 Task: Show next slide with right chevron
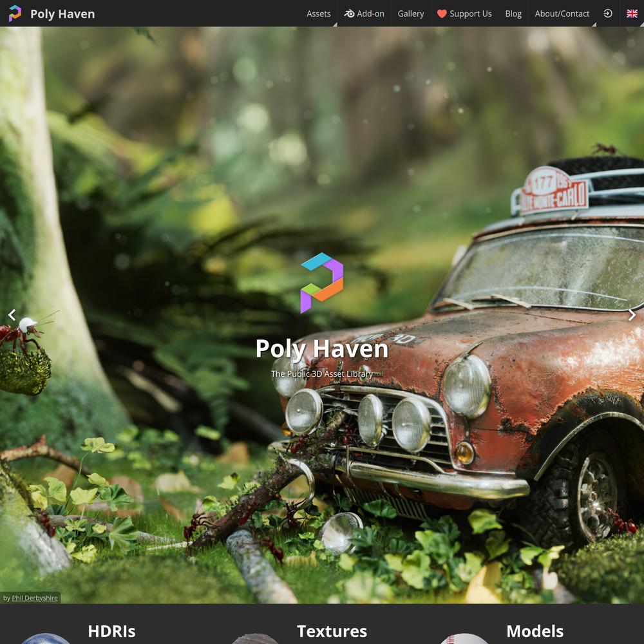[x=632, y=315]
